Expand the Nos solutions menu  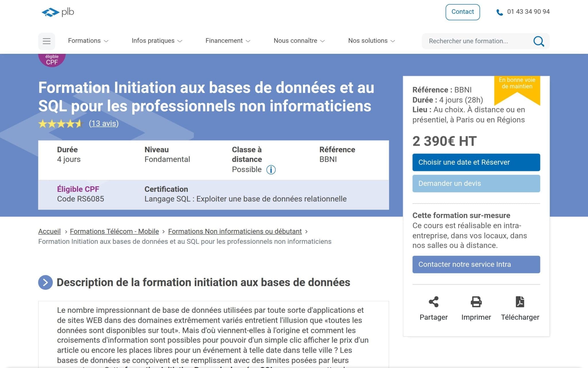click(x=372, y=41)
